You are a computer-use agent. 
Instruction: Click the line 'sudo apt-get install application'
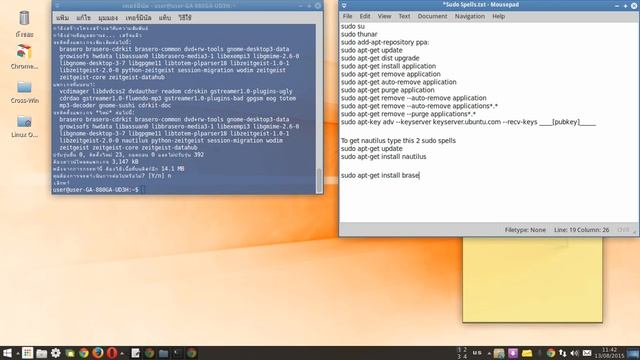pyautogui.click(x=388, y=66)
